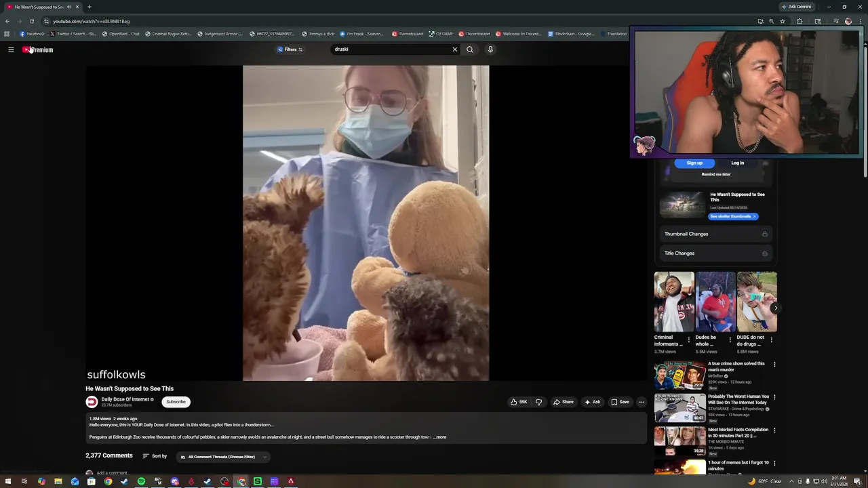Screen dimensions: 868x488
Task: Open the weather widget showing 60°F Clear
Action: 765,481
